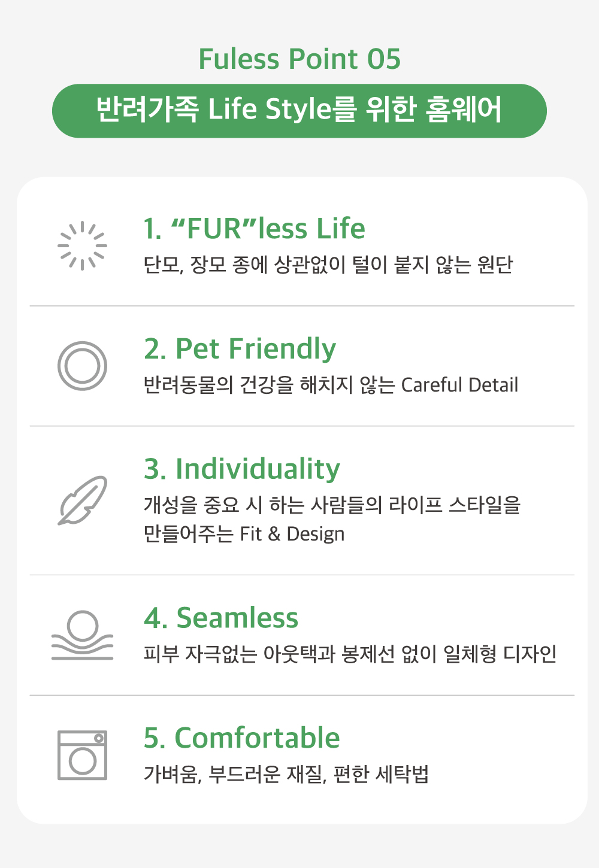The image size is (599, 868).
Task: Click the 'Fuless Point 05' title
Action: (x=299, y=59)
